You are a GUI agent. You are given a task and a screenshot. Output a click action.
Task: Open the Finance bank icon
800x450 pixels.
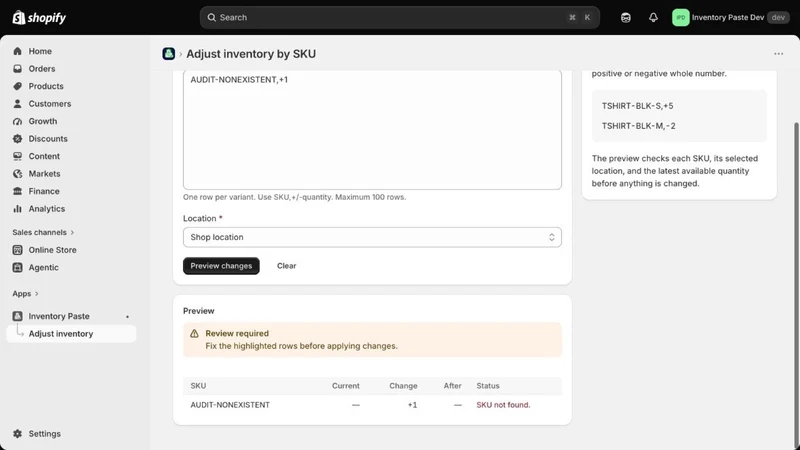tap(17, 191)
